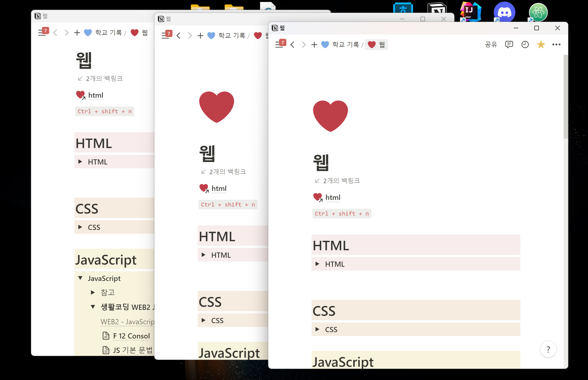588x380 pixels.
Task: Open the three-dots page options menu
Action: (556, 45)
